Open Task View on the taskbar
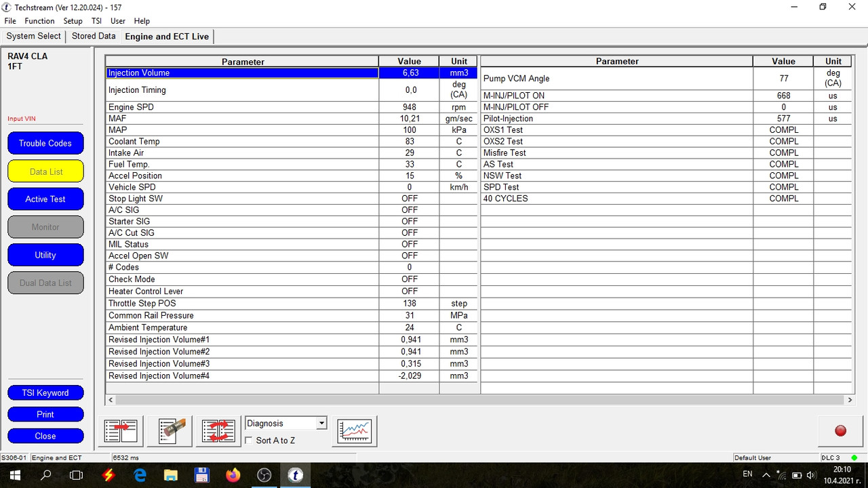868x488 pixels. 77,475
